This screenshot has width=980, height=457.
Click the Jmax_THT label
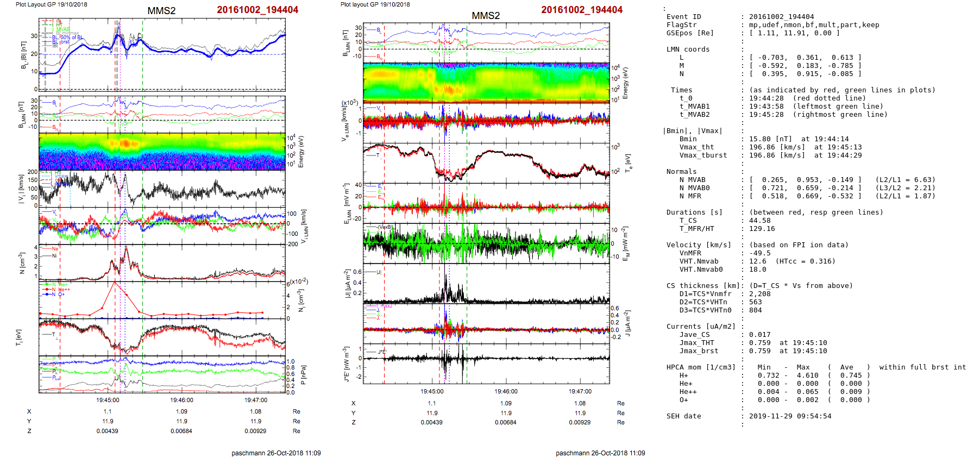(696, 343)
